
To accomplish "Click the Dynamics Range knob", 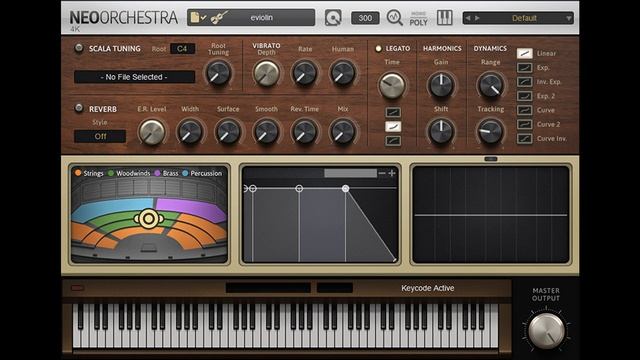I will (x=491, y=85).
